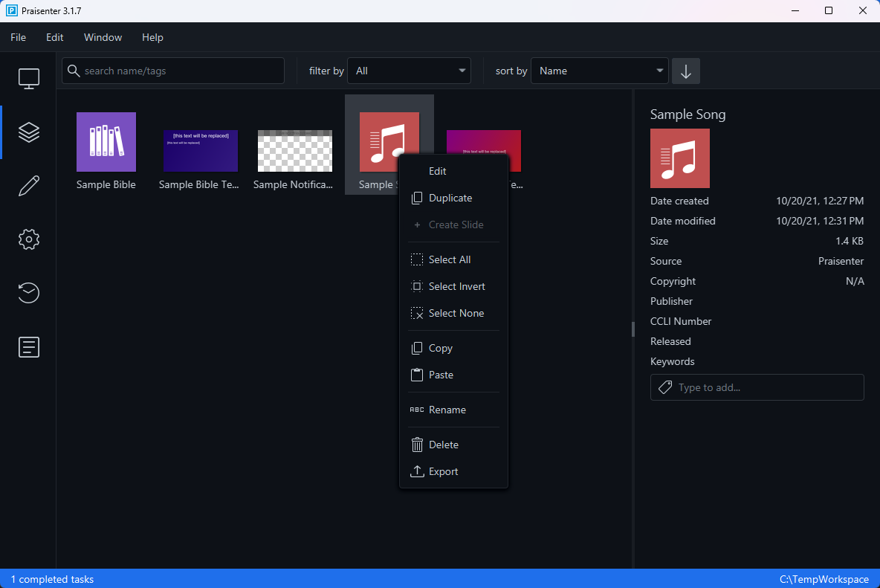Select the Sample Bible thumbnail

[x=106, y=142]
